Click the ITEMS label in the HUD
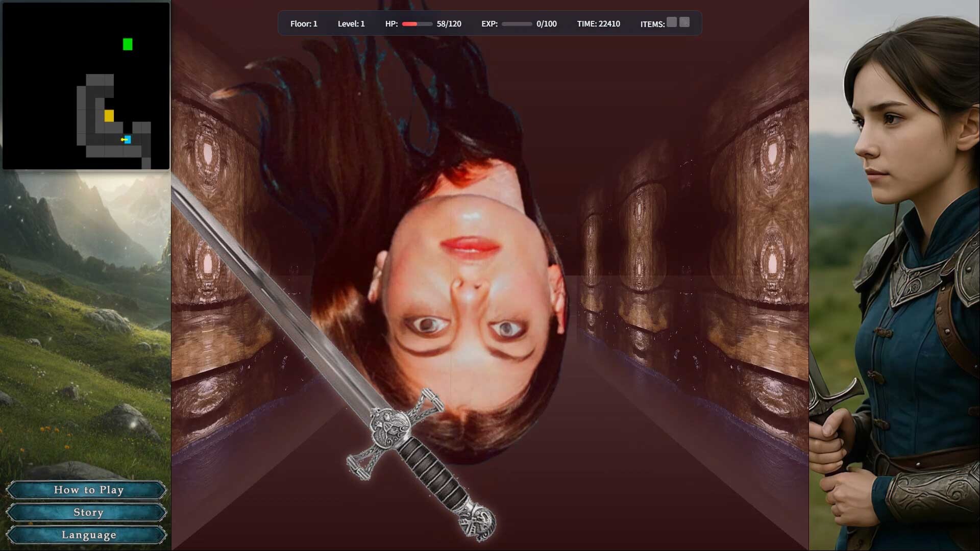980x551 pixels. [x=652, y=23]
